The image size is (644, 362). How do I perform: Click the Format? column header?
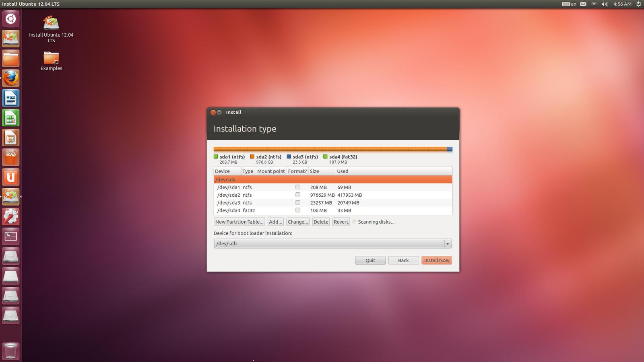click(x=297, y=171)
